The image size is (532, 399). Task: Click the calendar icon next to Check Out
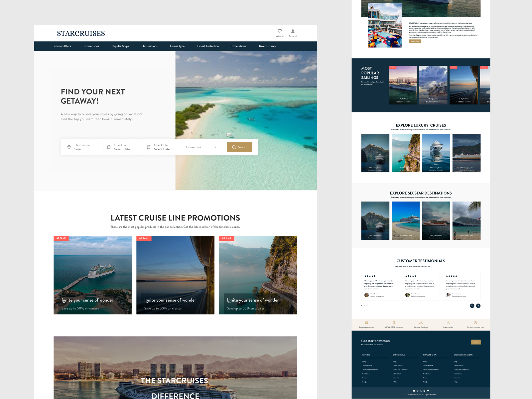(x=148, y=146)
